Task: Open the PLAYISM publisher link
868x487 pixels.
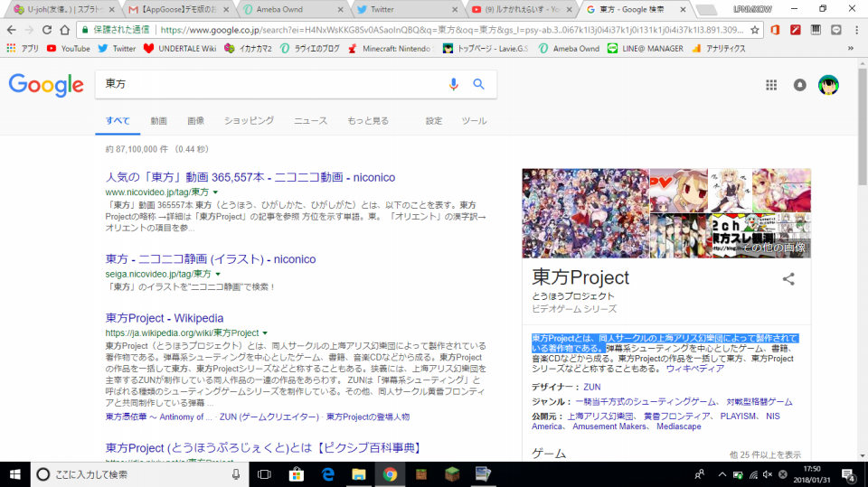Action: (x=739, y=417)
